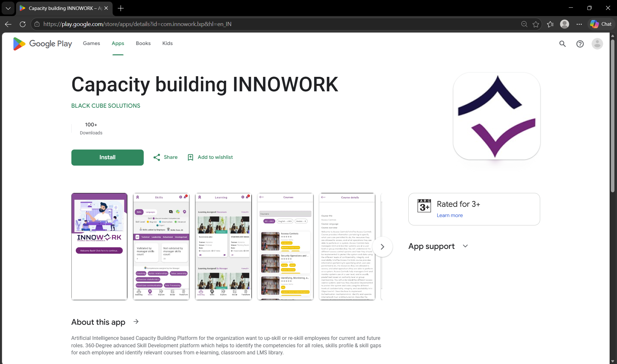Open the Skills screen screenshot
The height and width of the screenshot is (364, 617).
click(x=161, y=247)
